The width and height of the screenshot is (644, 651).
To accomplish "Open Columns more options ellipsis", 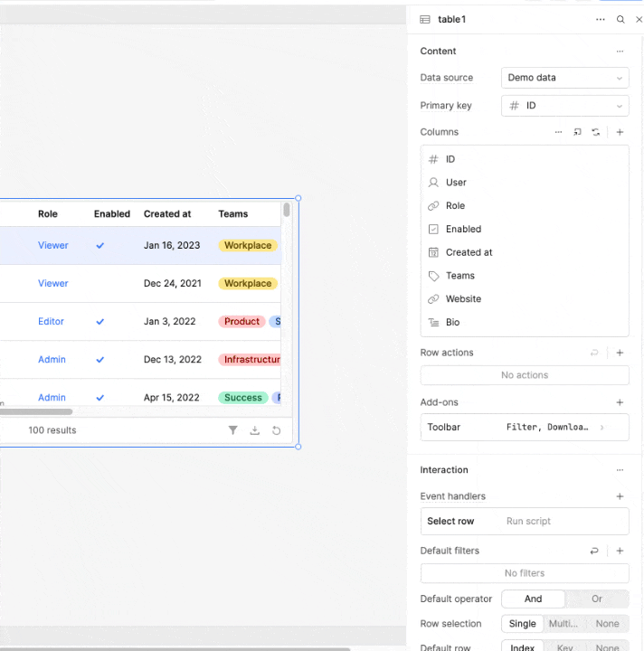I will click(558, 132).
